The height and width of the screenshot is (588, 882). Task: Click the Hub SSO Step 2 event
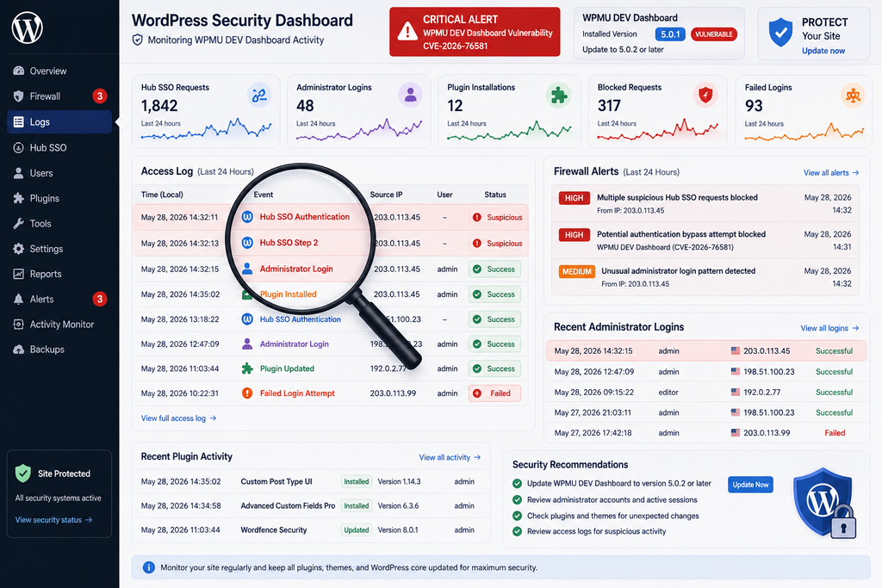[x=289, y=243]
